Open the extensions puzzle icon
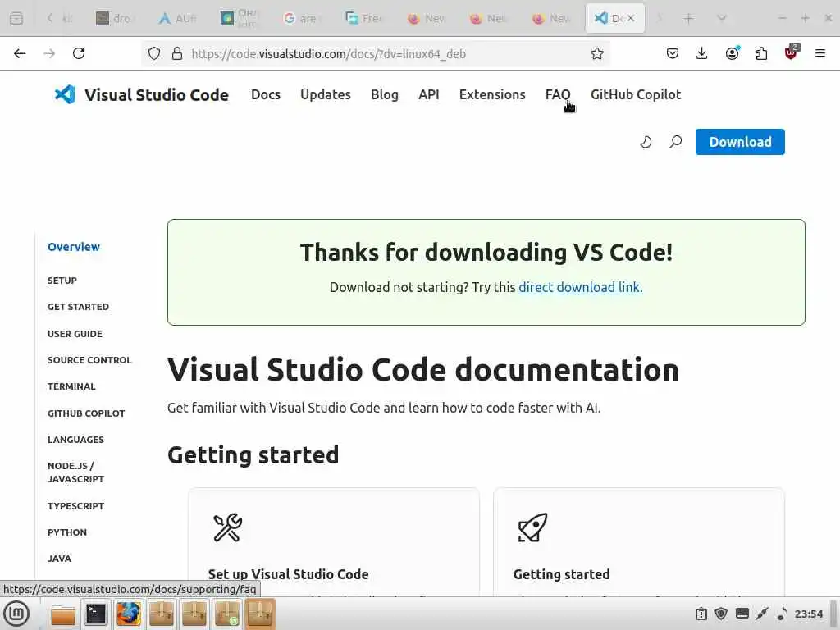Image resolution: width=840 pixels, height=630 pixels. pyautogui.click(x=761, y=53)
